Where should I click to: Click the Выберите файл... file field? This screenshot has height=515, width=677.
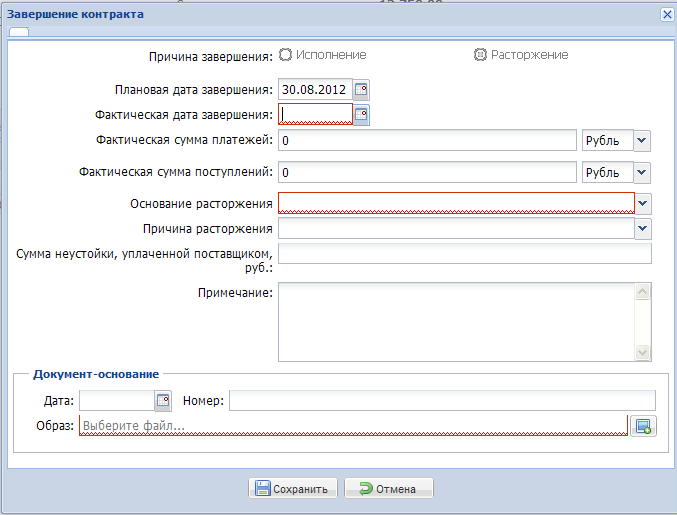coord(353,426)
